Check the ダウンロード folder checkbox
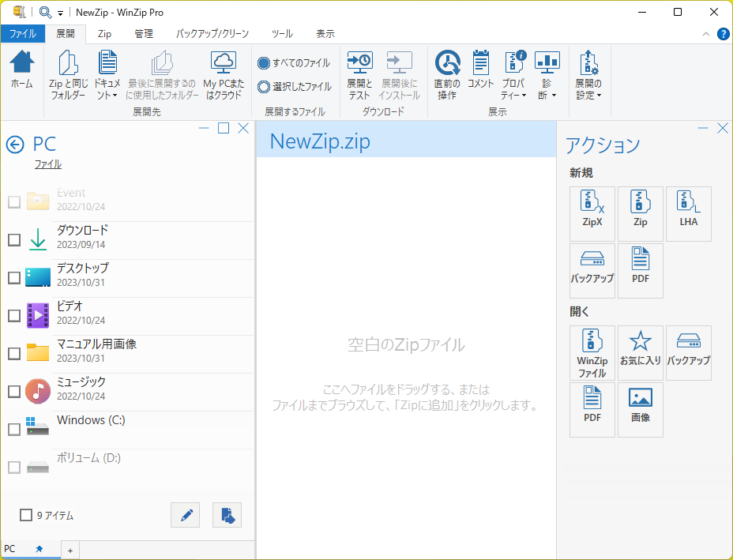This screenshot has width=733, height=560. tap(13, 239)
